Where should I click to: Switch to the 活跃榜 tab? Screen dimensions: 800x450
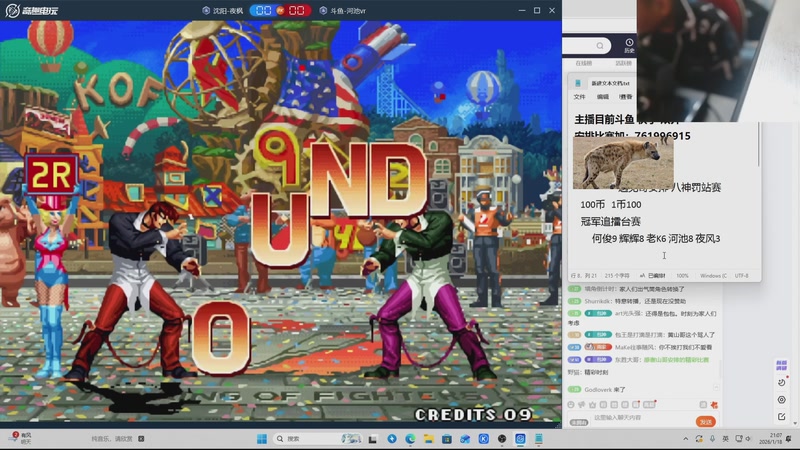tap(623, 63)
